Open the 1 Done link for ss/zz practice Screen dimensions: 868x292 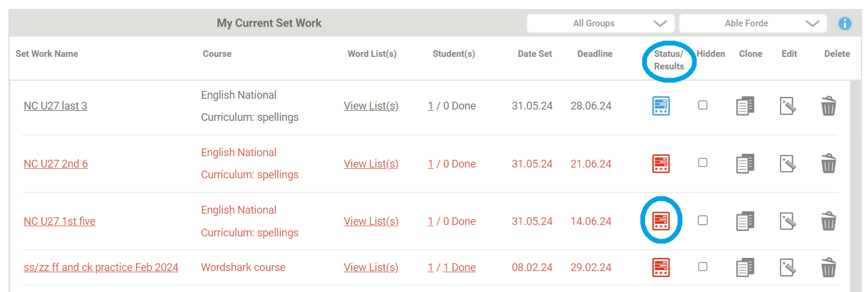pyautogui.click(x=459, y=267)
